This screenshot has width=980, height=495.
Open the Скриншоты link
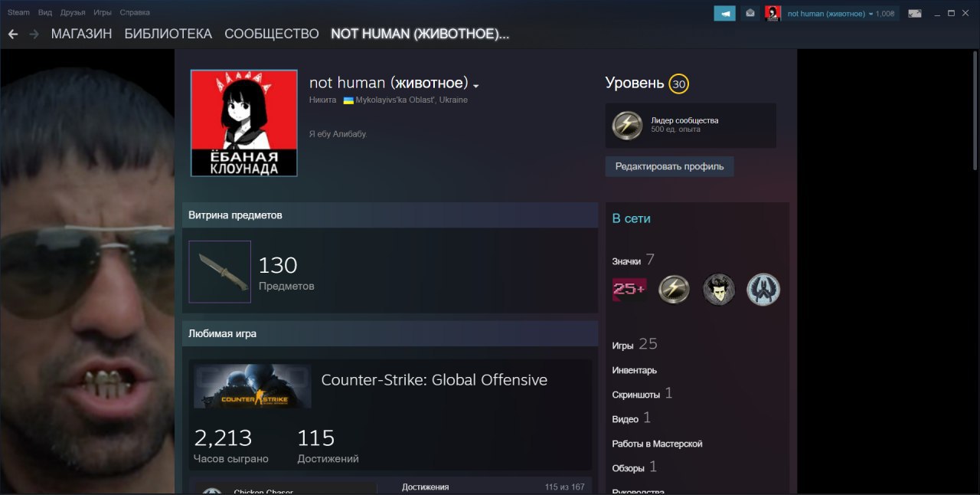[x=636, y=395]
